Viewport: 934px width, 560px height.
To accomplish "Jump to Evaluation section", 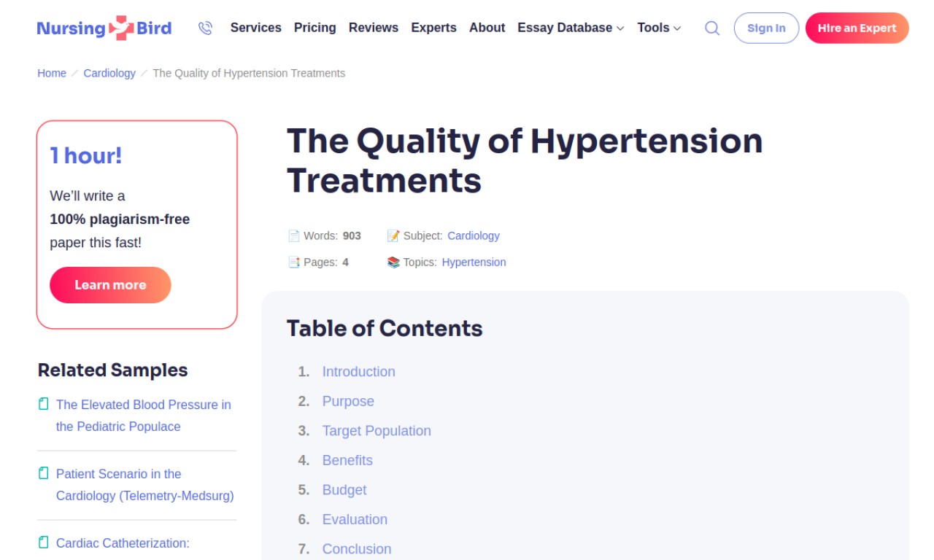I will tap(355, 519).
